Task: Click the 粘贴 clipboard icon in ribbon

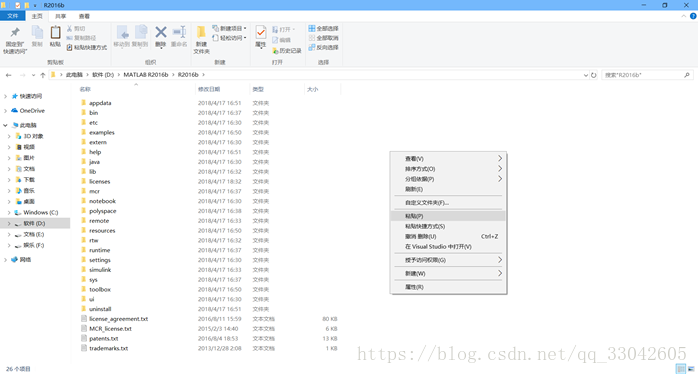Action: [x=55, y=33]
